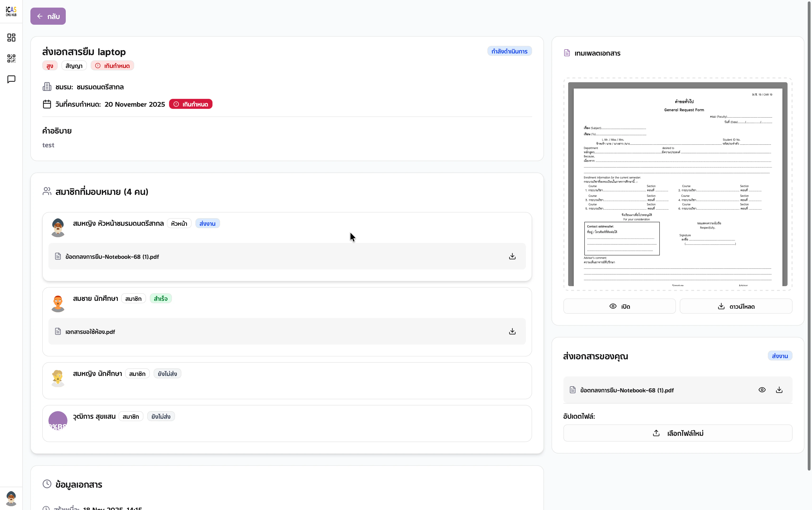Select the สมชาย นักศึกษา avatar
Viewport: 812px width, 510px height.
(58, 303)
